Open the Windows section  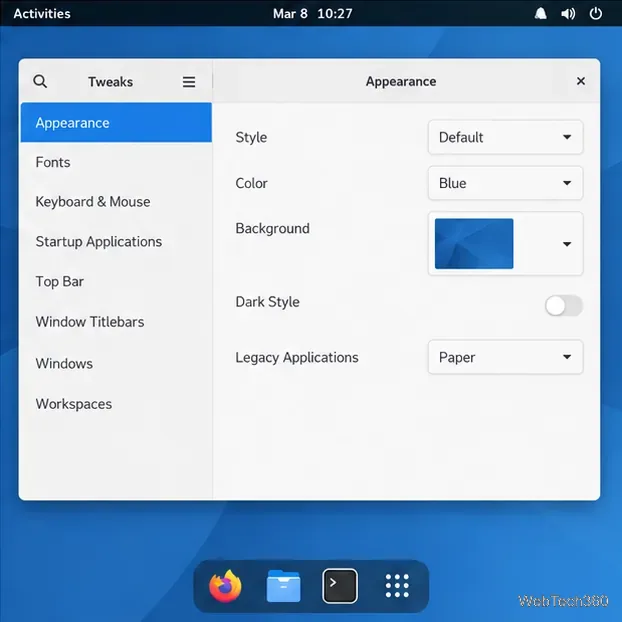[116, 363]
